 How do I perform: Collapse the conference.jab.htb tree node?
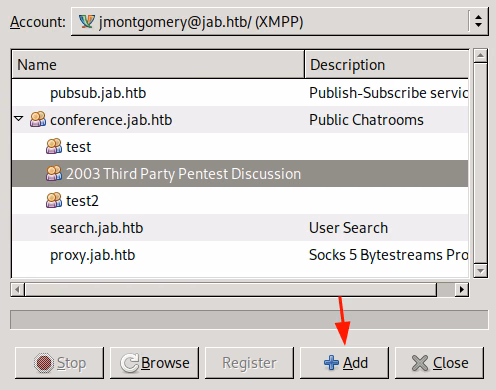coord(19,119)
